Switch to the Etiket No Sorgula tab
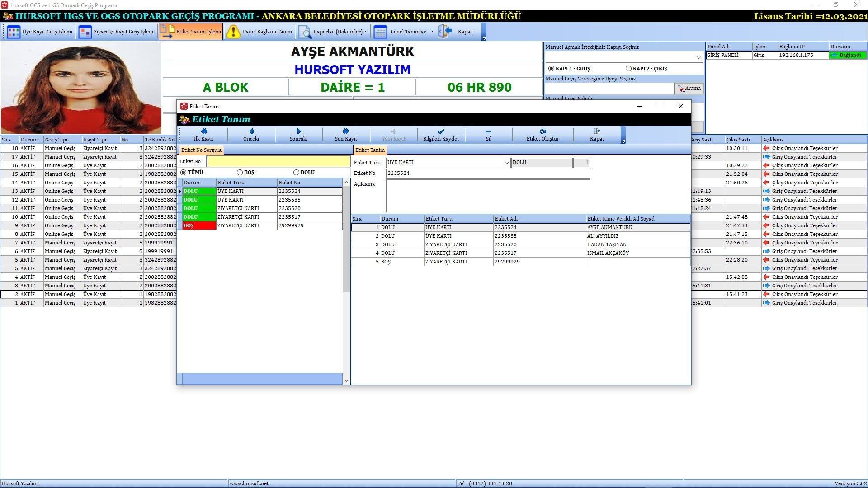Image resolution: width=868 pixels, height=488 pixels. [201, 150]
